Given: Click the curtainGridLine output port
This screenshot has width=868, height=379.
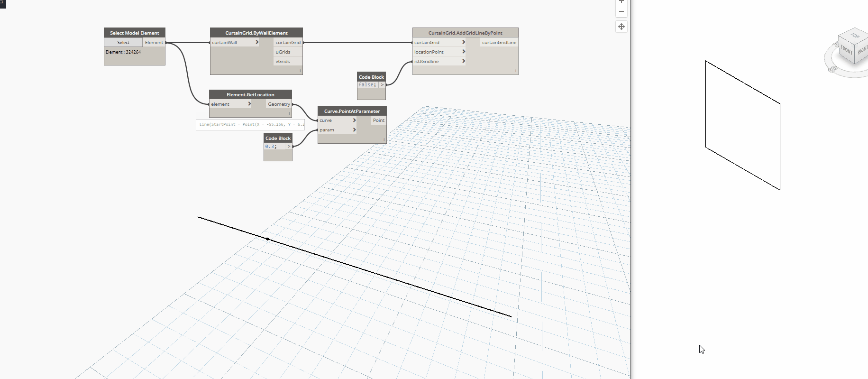Looking at the screenshot, I should pos(499,43).
